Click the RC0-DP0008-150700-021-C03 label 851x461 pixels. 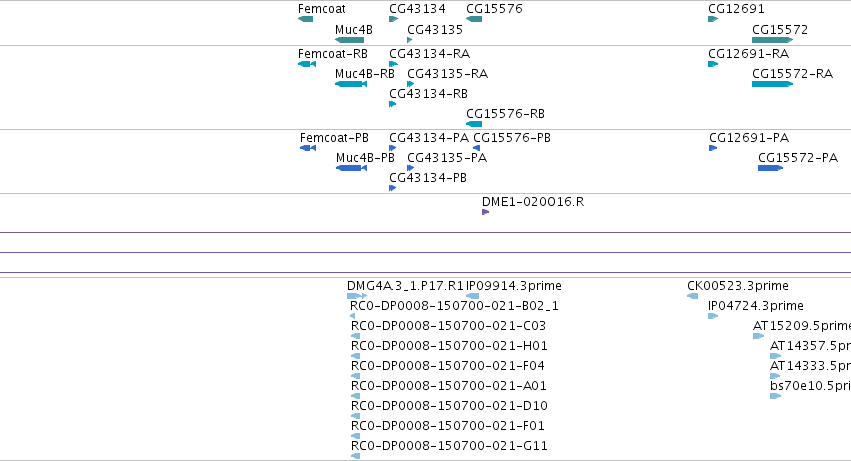(448, 326)
